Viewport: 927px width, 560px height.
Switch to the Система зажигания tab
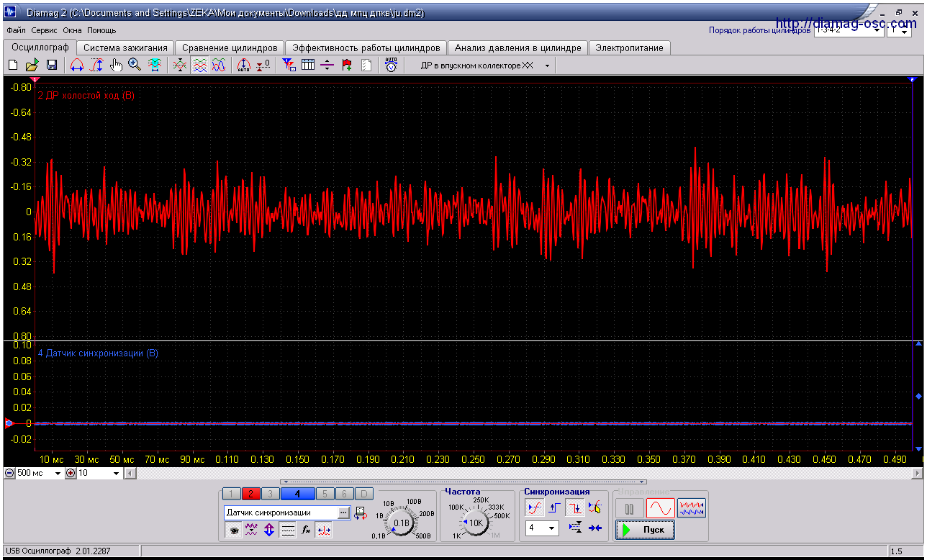pos(126,48)
